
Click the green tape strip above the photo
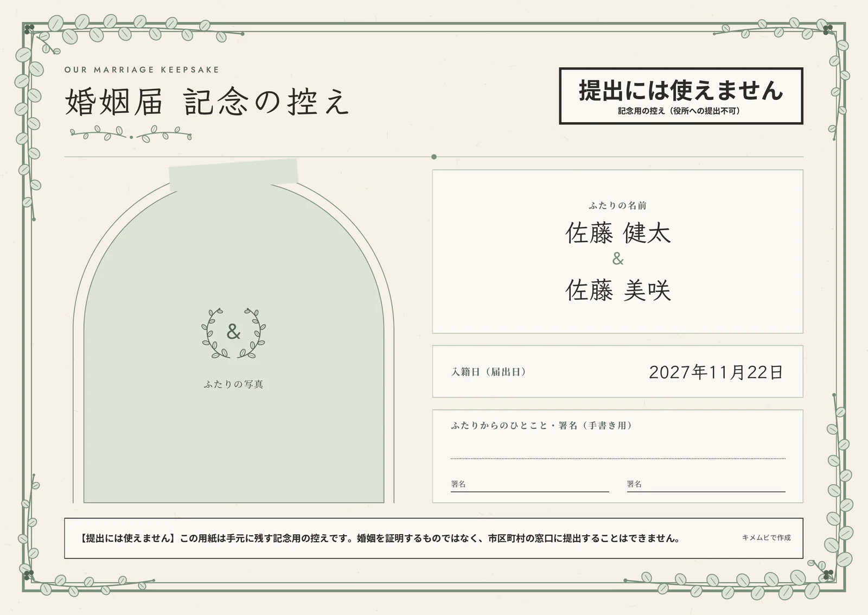[x=233, y=174]
